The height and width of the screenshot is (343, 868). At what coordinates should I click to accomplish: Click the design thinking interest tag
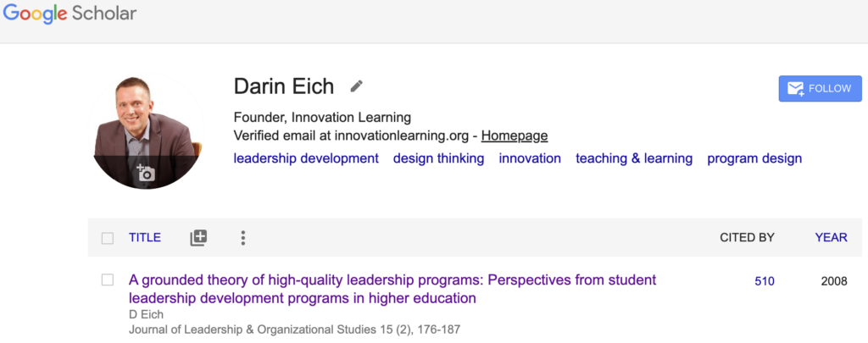(438, 158)
